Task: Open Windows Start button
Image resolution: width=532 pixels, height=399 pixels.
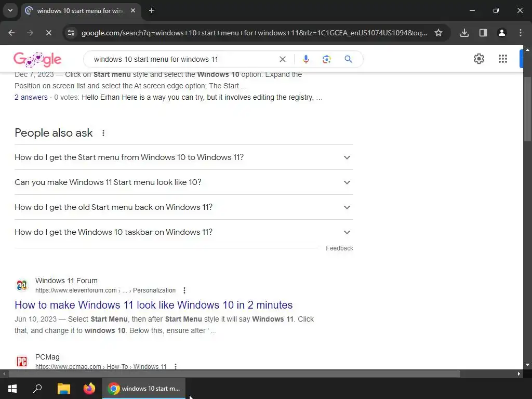Action: click(12, 389)
